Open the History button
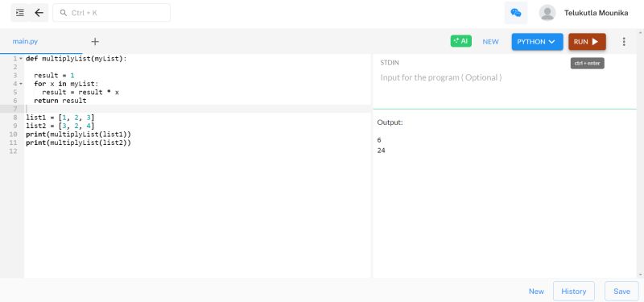 [x=573, y=292]
